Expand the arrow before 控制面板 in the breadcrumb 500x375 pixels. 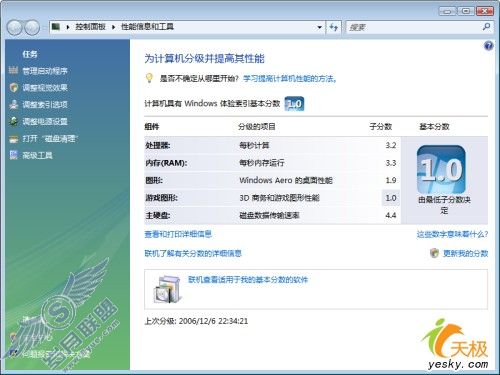tap(68, 27)
